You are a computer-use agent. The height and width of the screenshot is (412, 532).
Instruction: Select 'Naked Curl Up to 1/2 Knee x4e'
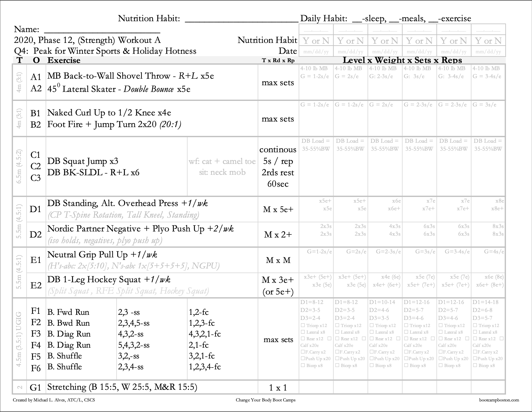click(109, 113)
